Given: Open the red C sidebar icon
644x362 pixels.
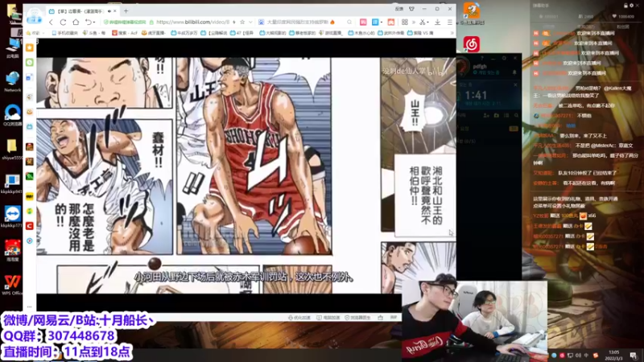Looking at the screenshot, I should [30, 226].
